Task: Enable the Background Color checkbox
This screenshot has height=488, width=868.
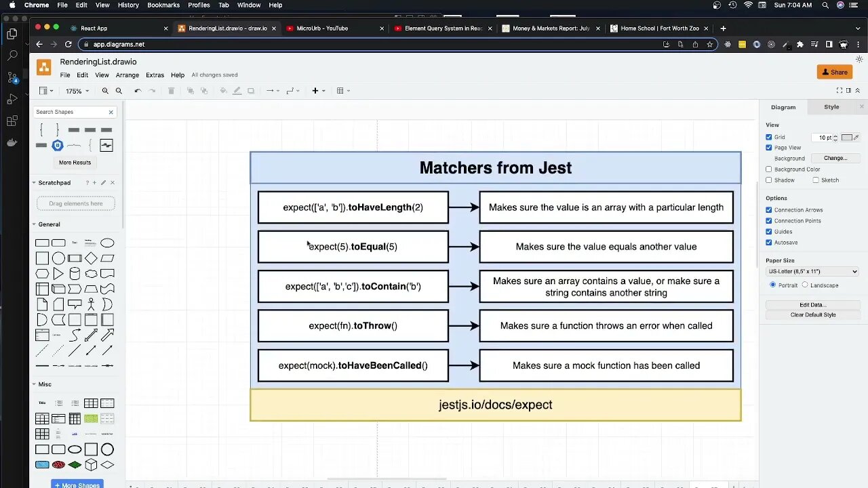Action: click(x=769, y=169)
